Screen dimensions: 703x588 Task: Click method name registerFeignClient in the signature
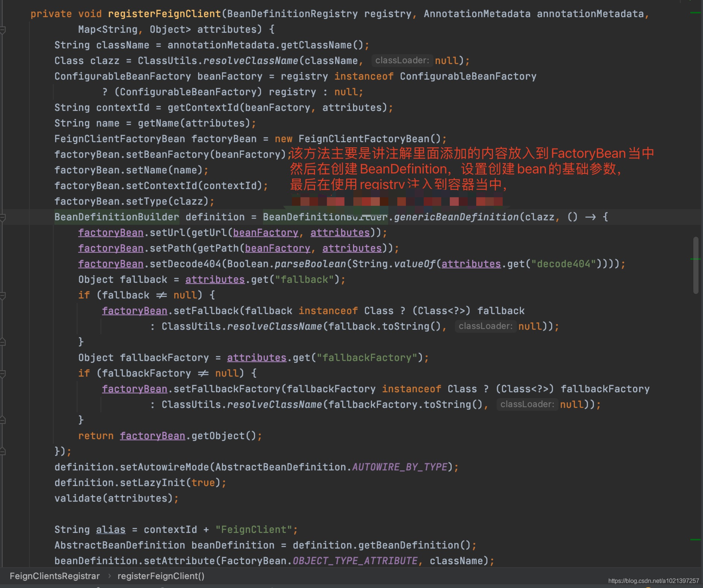tap(165, 14)
